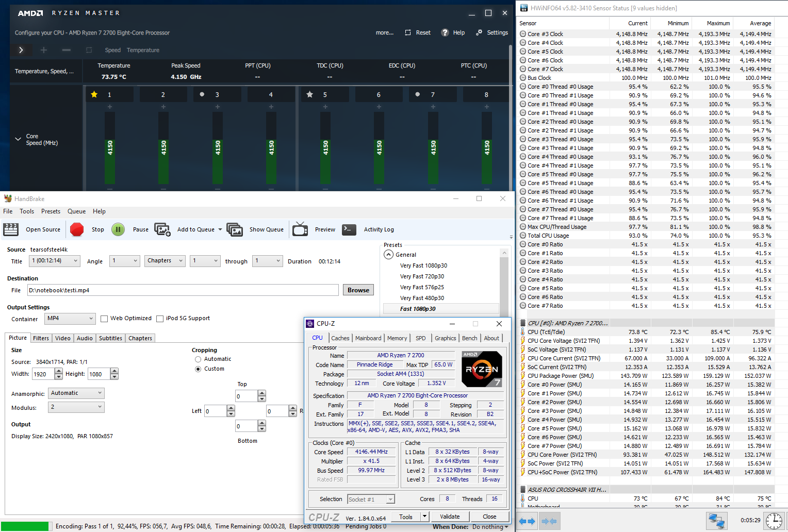Stop the HandBrake encode with red icon
The width and height of the screenshot is (788, 532).
tap(77, 229)
